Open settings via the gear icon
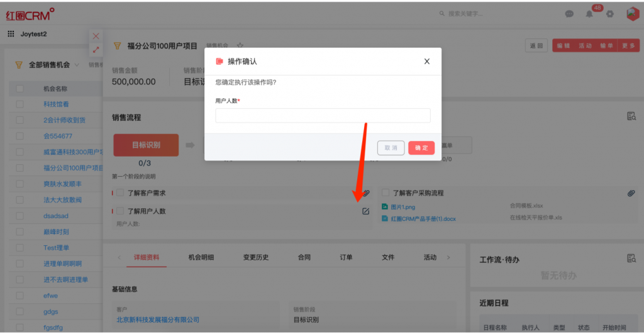Screen dimensions: 644x334 click(x=609, y=14)
